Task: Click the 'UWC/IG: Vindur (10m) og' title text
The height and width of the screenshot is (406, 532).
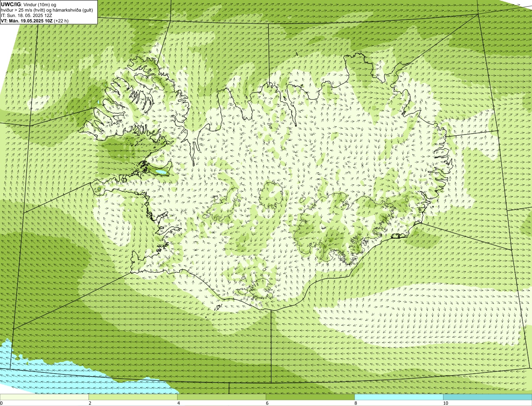Action: pyautogui.click(x=29, y=5)
